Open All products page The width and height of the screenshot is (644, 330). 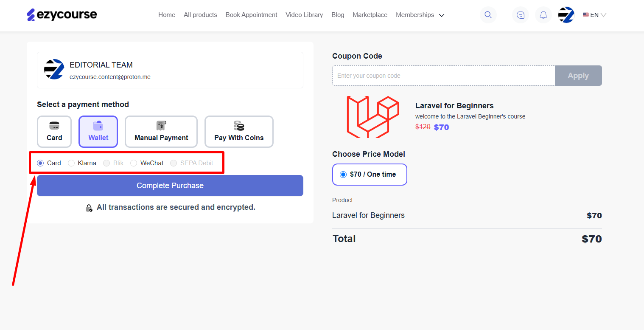(x=200, y=15)
